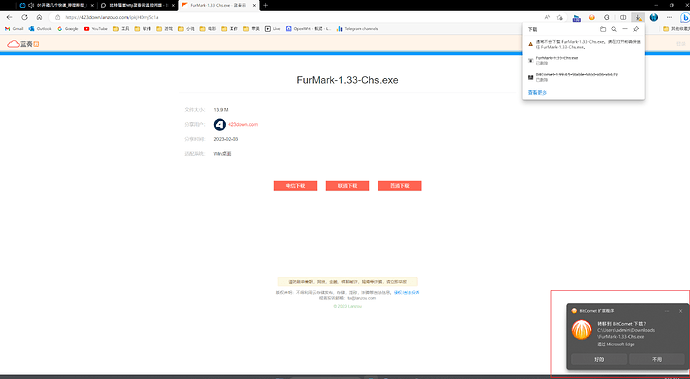690x379 pixels.
Task: Pin the downloads panel
Action: pos(636,29)
